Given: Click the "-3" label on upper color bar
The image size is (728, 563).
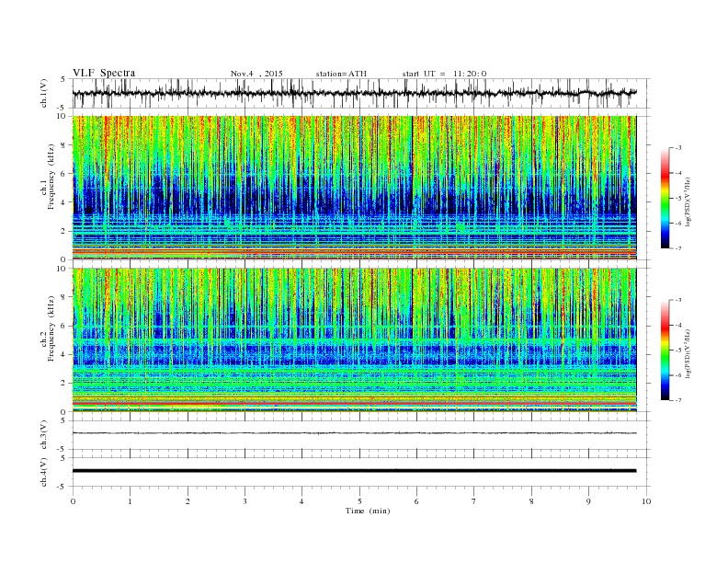Looking at the screenshot, I should [677, 148].
